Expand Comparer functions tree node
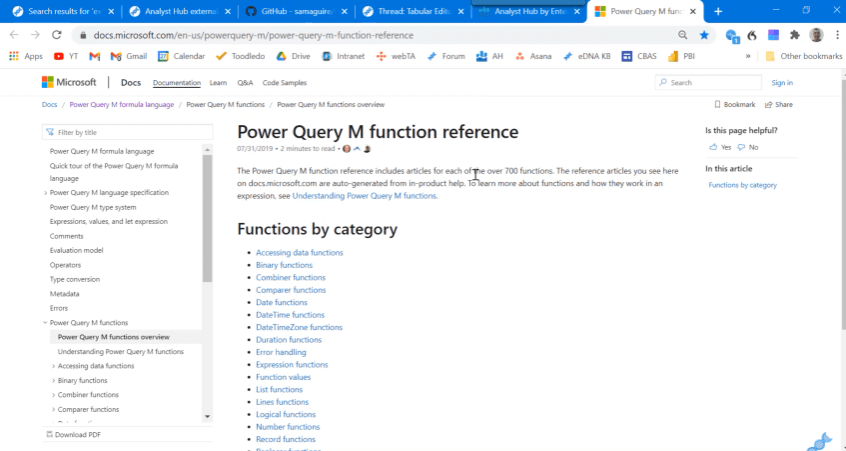Viewport: 846px width, 451px height. point(53,409)
